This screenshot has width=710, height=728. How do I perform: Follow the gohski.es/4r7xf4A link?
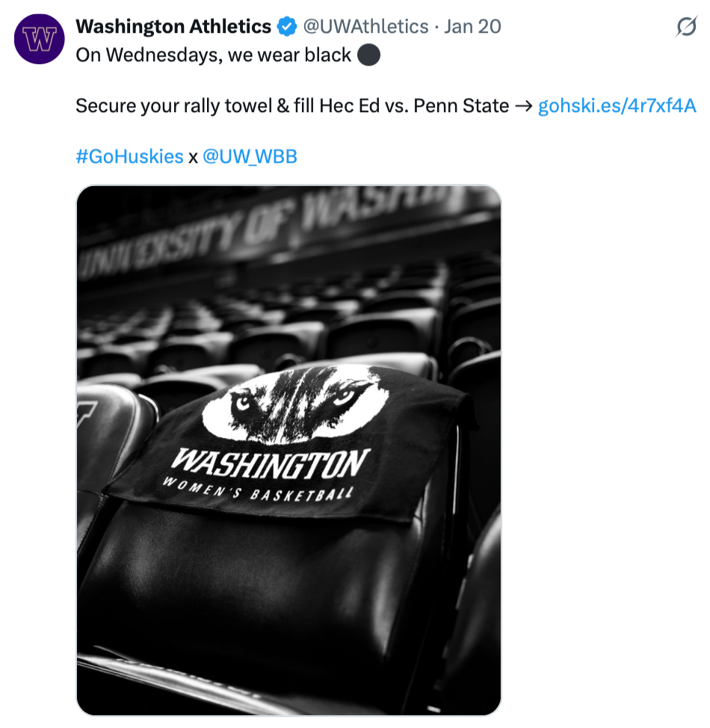pyautogui.click(x=617, y=106)
